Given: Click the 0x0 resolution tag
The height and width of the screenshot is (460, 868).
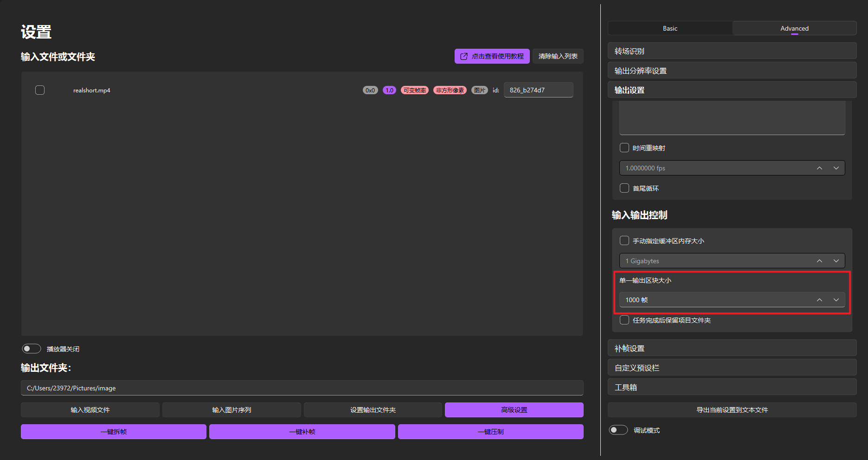Looking at the screenshot, I should [370, 90].
